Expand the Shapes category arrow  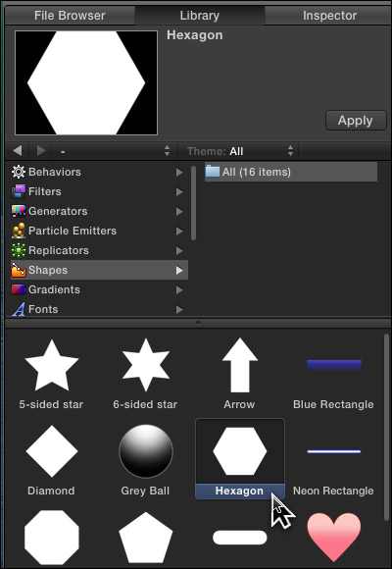179,270
